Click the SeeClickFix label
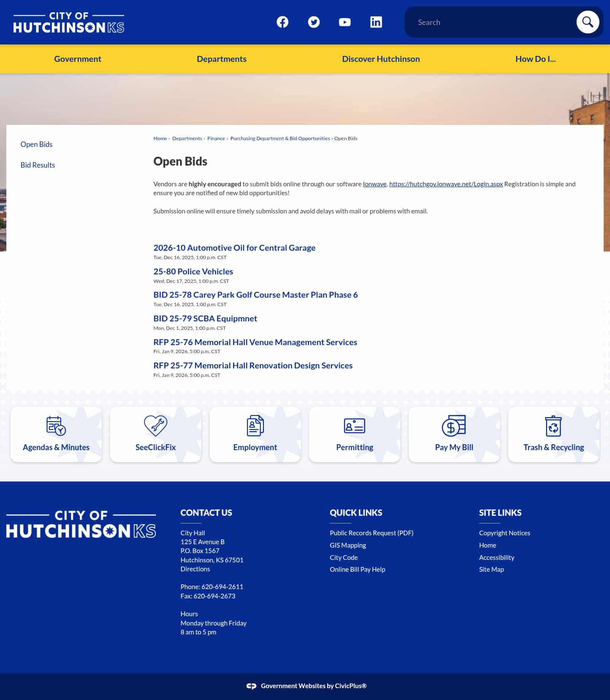 (155, 448)
